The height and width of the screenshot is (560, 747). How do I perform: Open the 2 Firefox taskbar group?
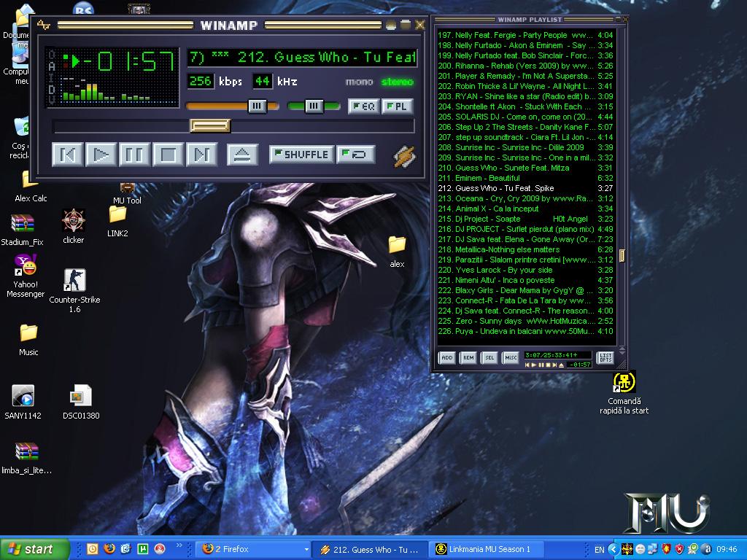click(x=255, y=549)
